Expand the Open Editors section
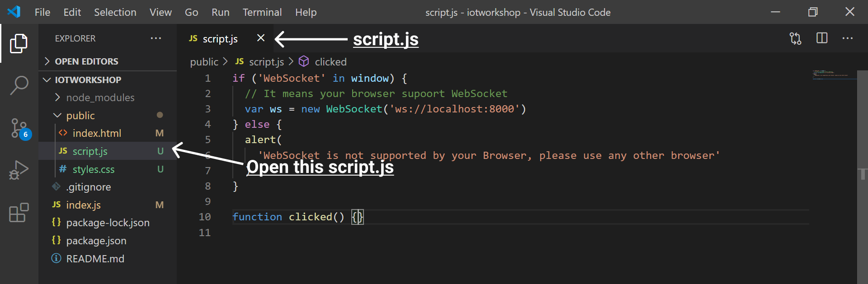Image resolution: width=868 pixels, height=284 pixels. pyautogui.click(x=108, y=61)
